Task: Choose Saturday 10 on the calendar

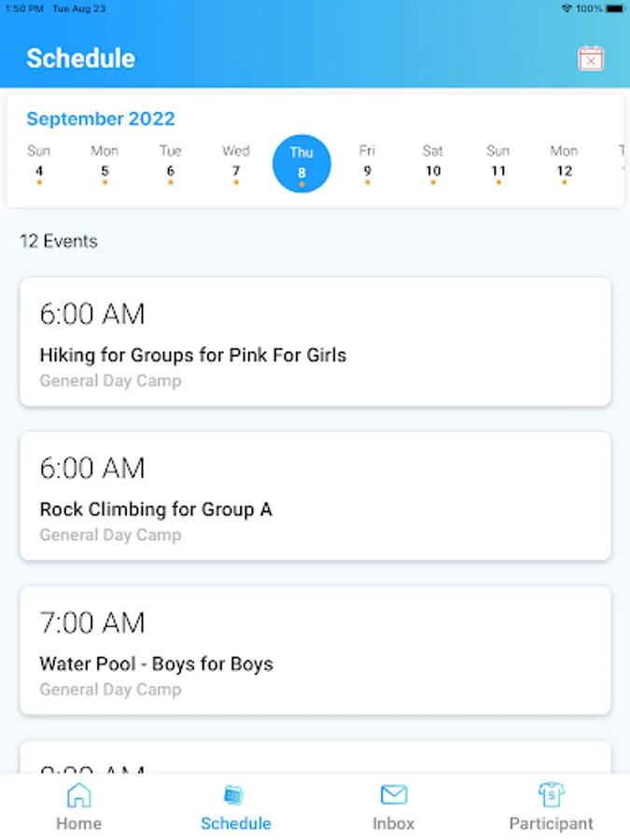Action: [433, 162]
